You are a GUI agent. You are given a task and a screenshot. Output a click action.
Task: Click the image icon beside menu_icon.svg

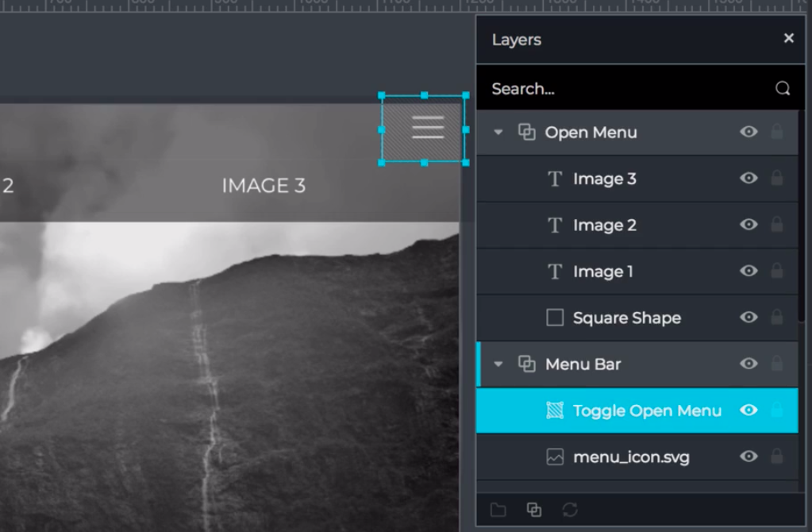click(554, 457)
